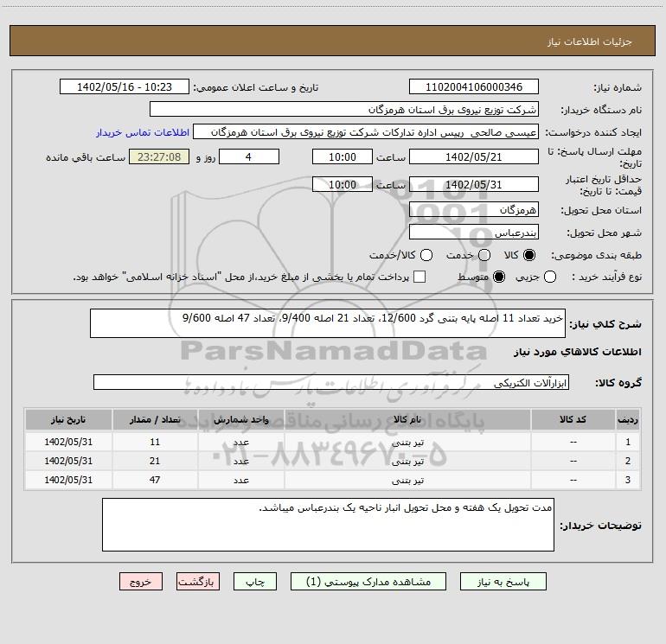
Task: Click the response deadline date 1402/05/21
Action: tap(474, 156)
